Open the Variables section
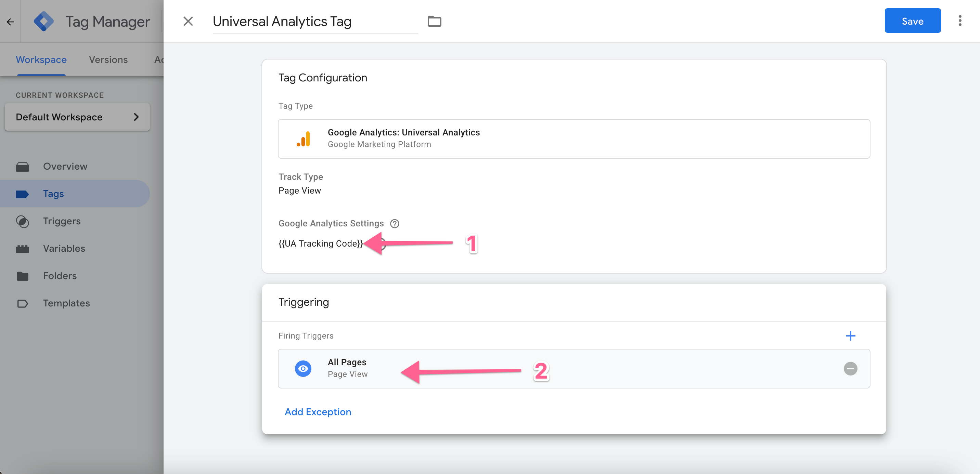Screen dimensions: 980x474 [x=64, y=249]
